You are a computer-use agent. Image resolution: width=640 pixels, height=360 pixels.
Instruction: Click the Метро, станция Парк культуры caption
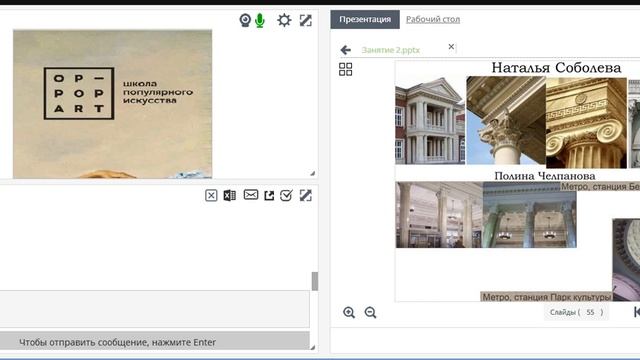pos(546,297)
